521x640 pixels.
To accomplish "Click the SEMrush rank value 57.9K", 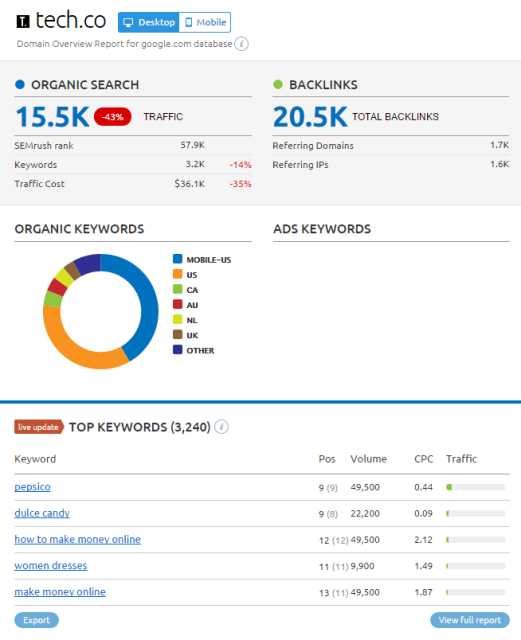I will [x=193, y=145].
